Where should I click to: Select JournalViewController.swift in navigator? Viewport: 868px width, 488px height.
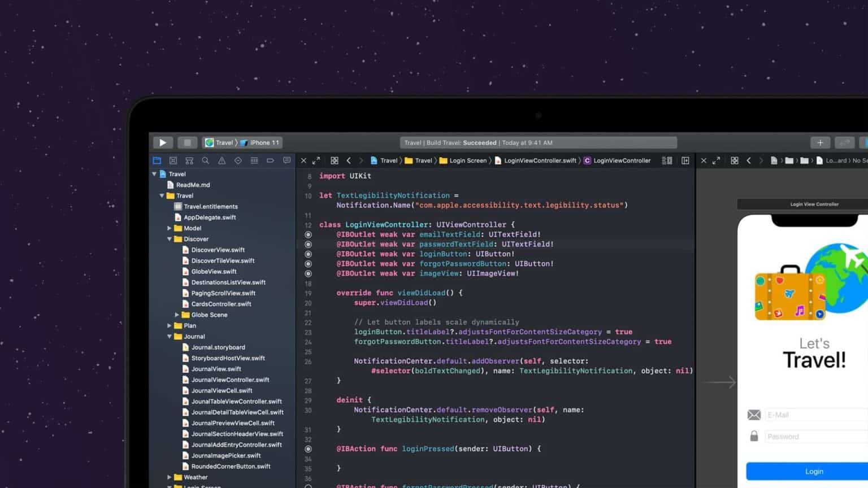click(230, 380)
